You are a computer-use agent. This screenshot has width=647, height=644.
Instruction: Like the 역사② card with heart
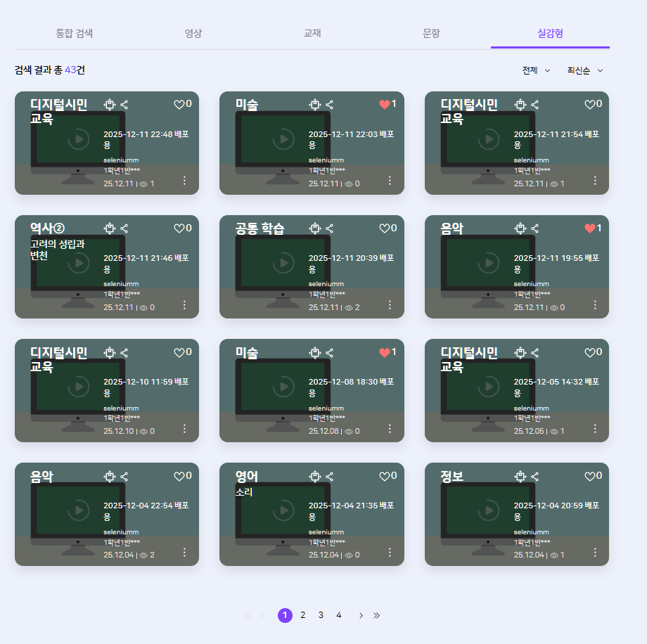coord(179,228)
